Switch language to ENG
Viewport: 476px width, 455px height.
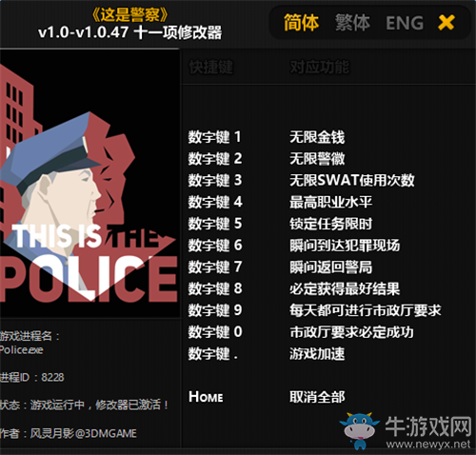[x=405, y=23]
